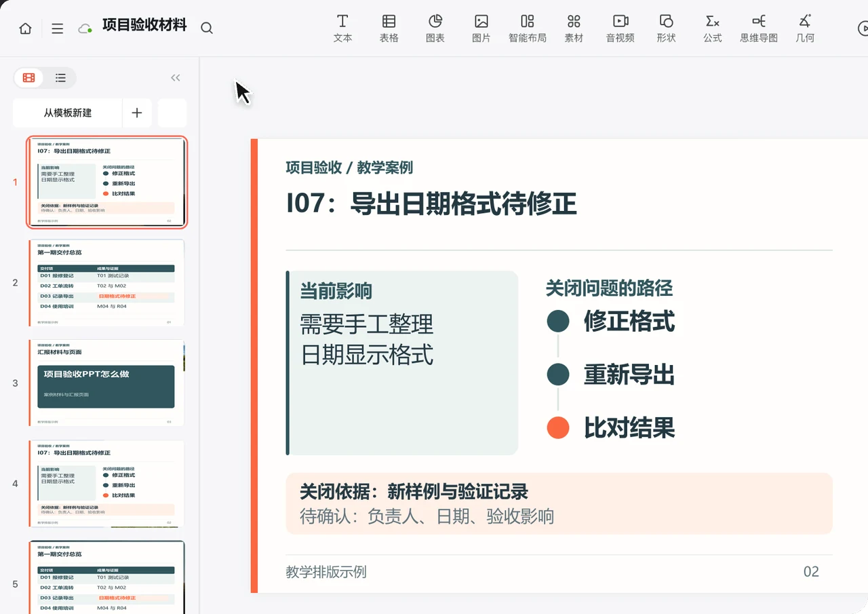Open the hamburger menu
The image size is (868, 614).
(x=58, y=28)
